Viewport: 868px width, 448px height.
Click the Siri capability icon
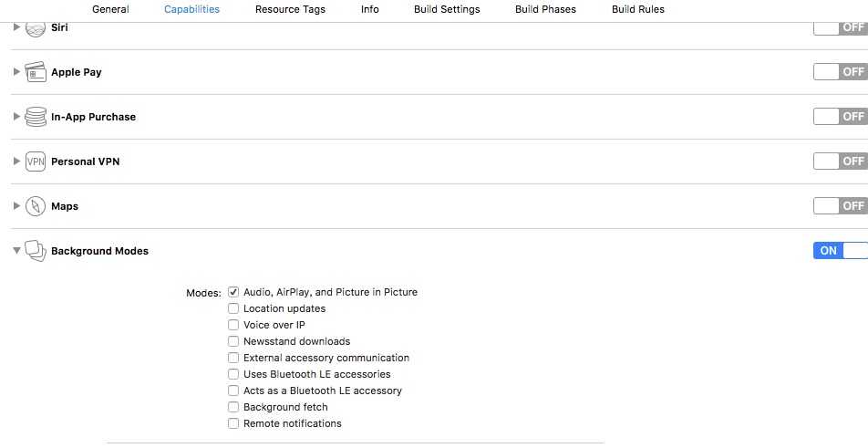36,29
